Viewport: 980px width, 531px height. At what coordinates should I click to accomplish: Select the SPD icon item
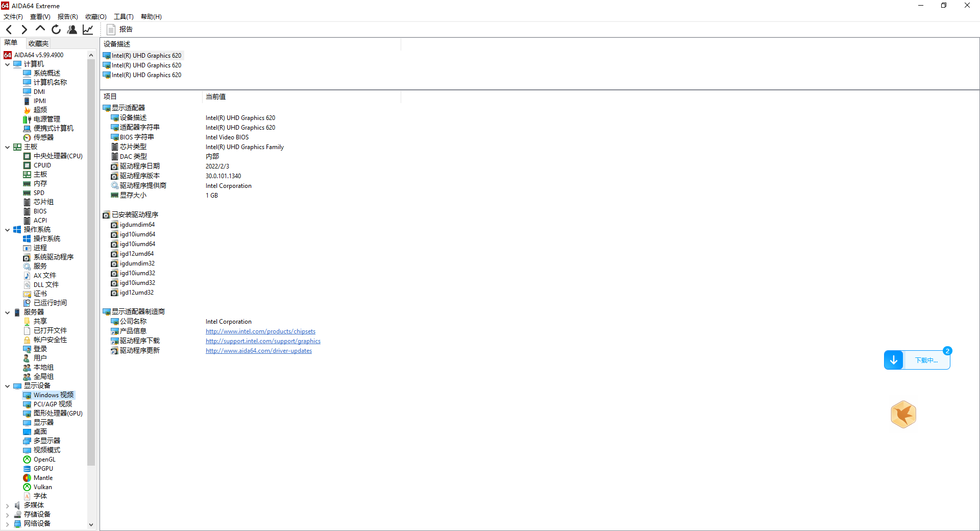pyautogui.click(x=34, y=193)
